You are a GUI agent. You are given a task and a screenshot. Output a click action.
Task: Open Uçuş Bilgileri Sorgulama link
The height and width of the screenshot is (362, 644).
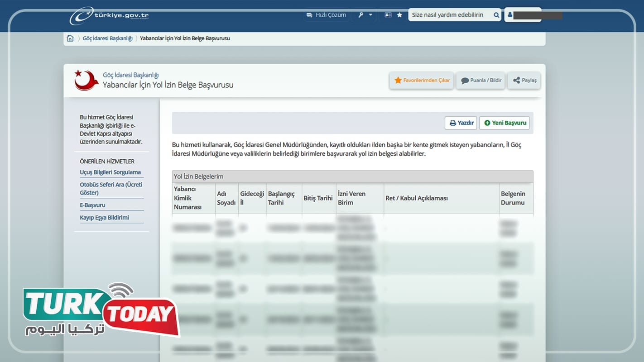pos(110,172)
